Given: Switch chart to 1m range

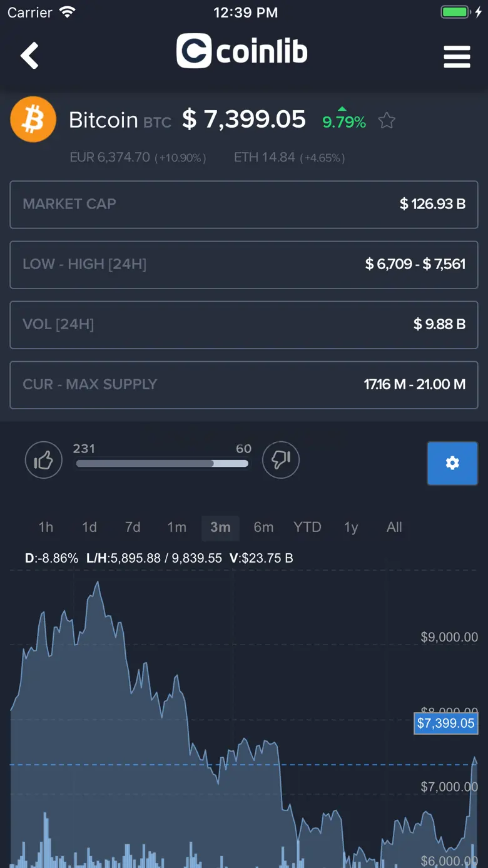Looking at the screenshot, I should coord(176,528).
